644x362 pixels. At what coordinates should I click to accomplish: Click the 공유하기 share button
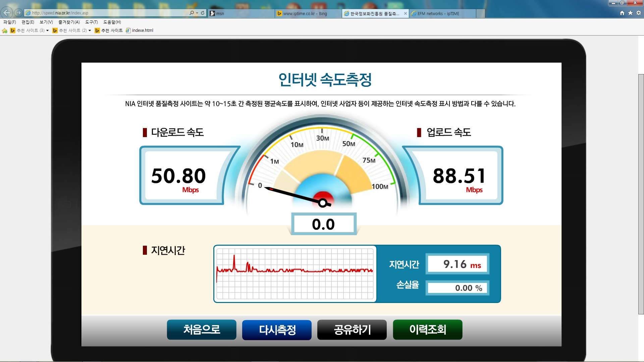[352, 329]
